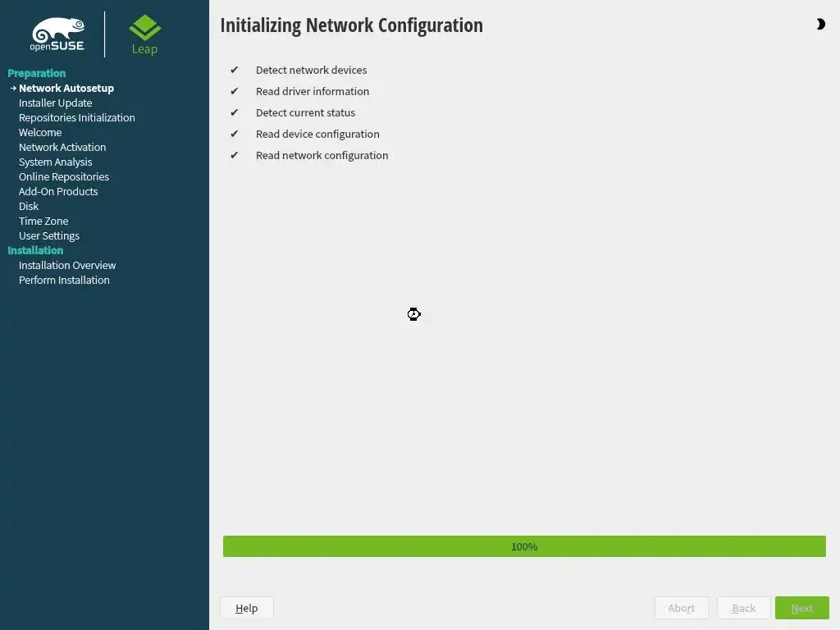Click the checkmark beside Detect current status
Screen dimensions: 840x630
point(234,112)
